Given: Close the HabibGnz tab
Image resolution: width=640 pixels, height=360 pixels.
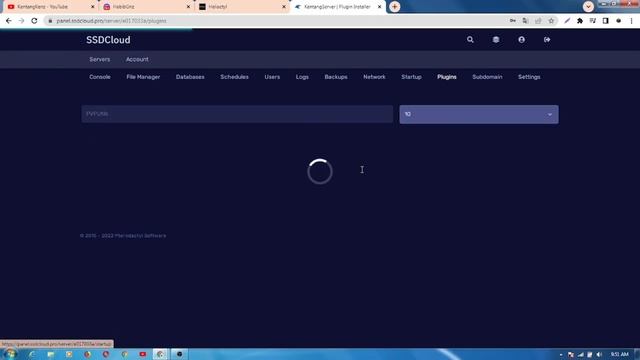Looking at the screenshot, I should tap(188, 7).
